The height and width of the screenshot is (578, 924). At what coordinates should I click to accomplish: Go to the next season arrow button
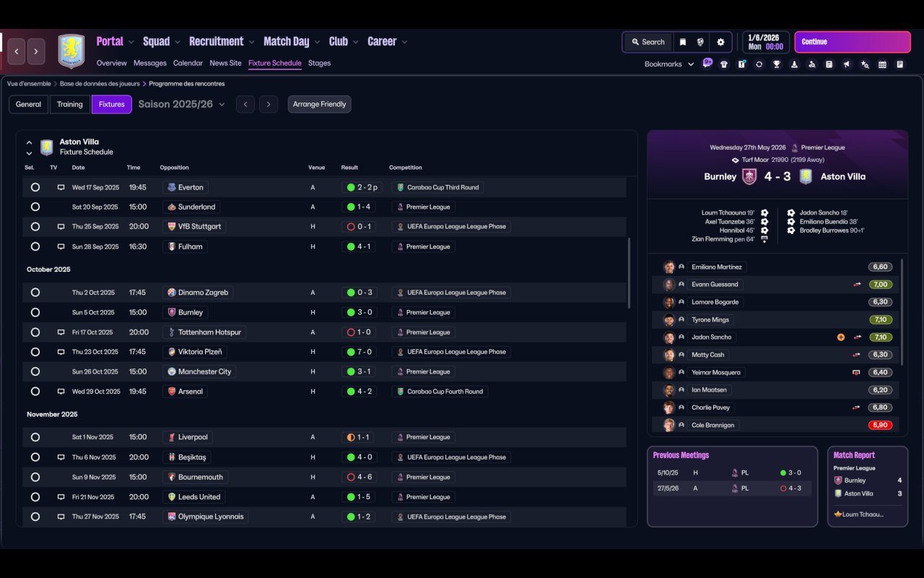[x=269, y=104]
